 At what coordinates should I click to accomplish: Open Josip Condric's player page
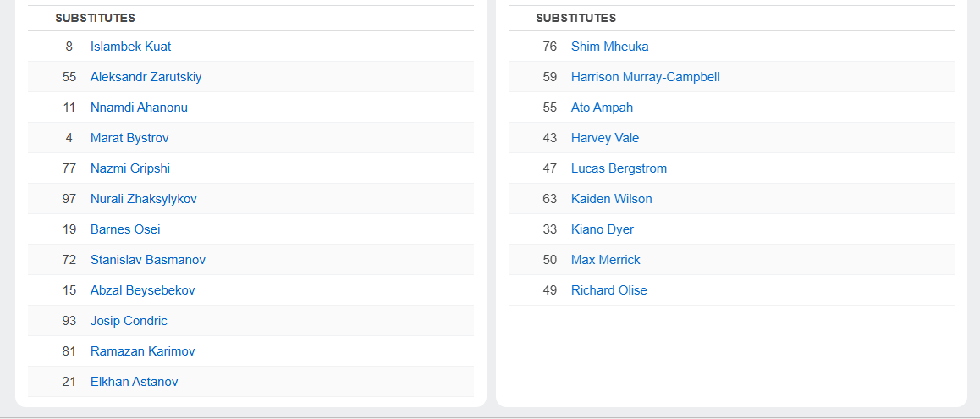tap(129, 321)
